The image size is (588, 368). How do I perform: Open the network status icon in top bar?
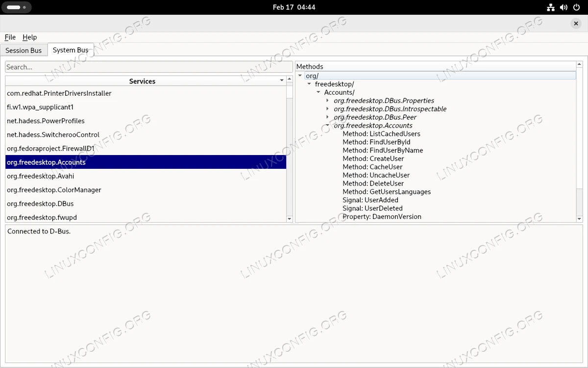(551, 7)
